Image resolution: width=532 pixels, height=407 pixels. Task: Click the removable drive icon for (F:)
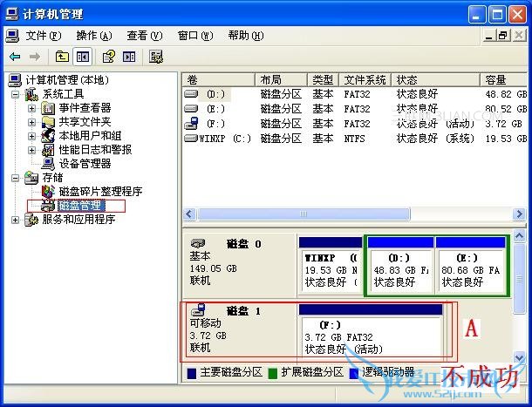[191, 124]
